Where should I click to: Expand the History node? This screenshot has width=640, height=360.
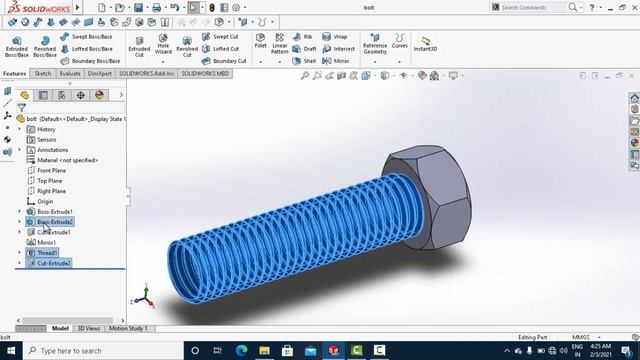19,129
